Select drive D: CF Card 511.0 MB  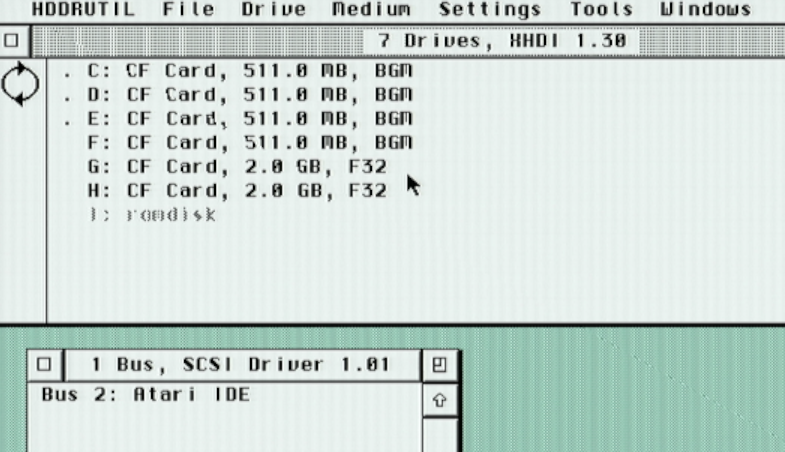250,95
